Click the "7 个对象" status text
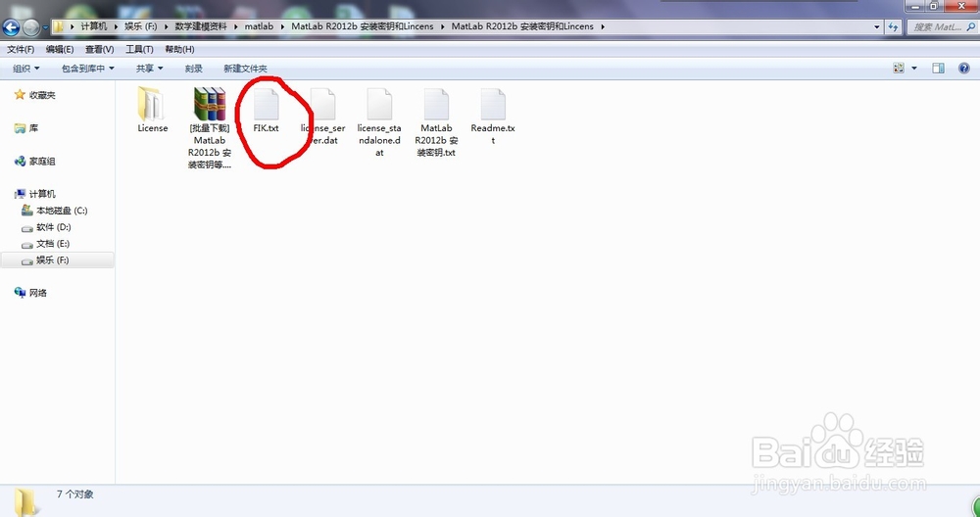The image size is (980, 517). [x=75, y=493]
